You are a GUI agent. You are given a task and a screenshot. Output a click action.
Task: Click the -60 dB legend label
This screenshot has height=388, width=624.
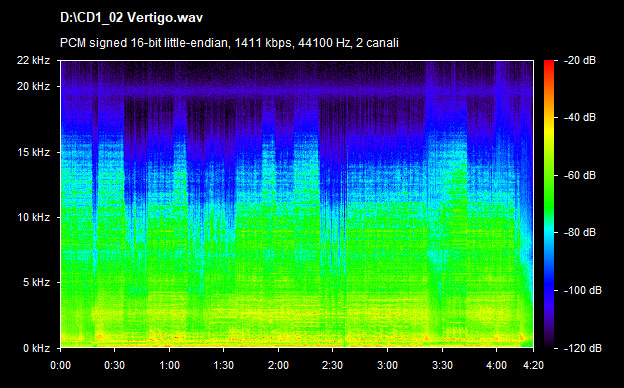[580, 175]
